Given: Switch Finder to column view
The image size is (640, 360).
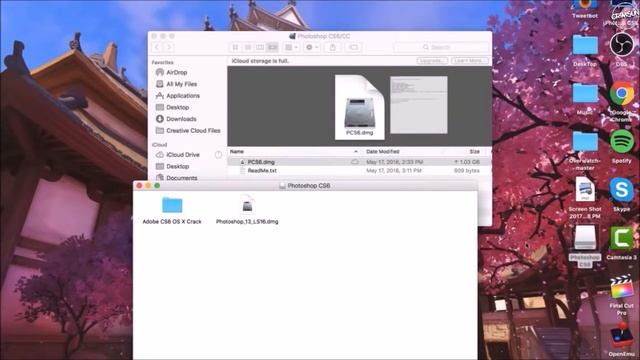Looking at the screenshot, I should 260,47.
